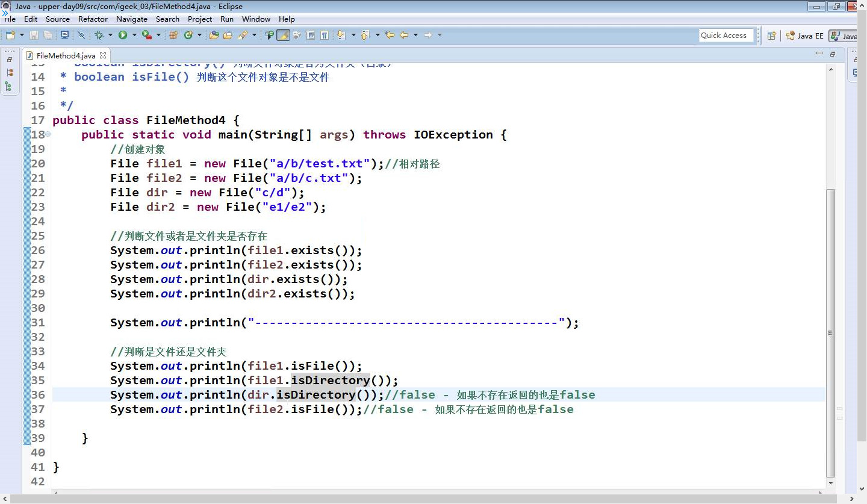Image resolution: width=867 pixels, height=504 pixels.
Task: Click the Debug bug icon
Action: [99, 35]
